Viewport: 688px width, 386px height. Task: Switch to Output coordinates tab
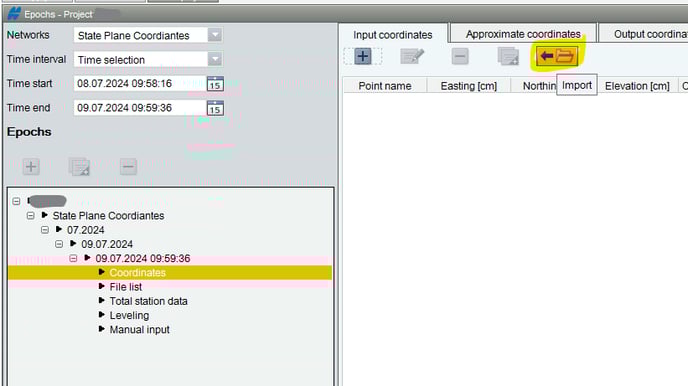(644, 34)
